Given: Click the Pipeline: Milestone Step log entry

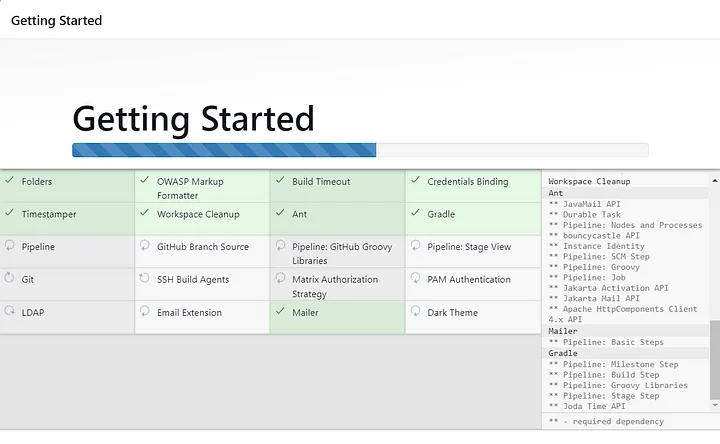Looking at the screenshot, I should [x=613, y=365].
